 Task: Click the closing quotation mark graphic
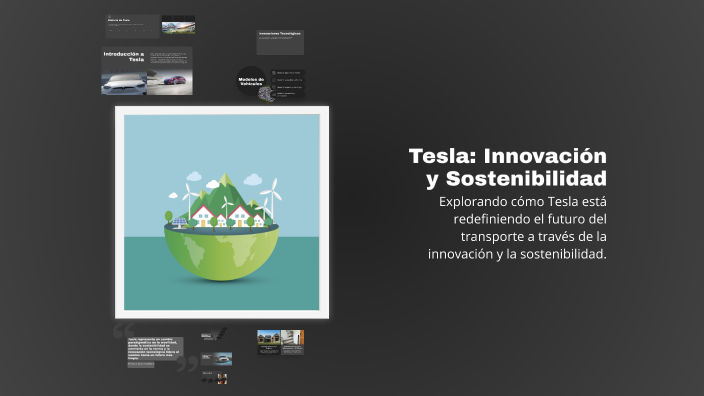(187, 364)
